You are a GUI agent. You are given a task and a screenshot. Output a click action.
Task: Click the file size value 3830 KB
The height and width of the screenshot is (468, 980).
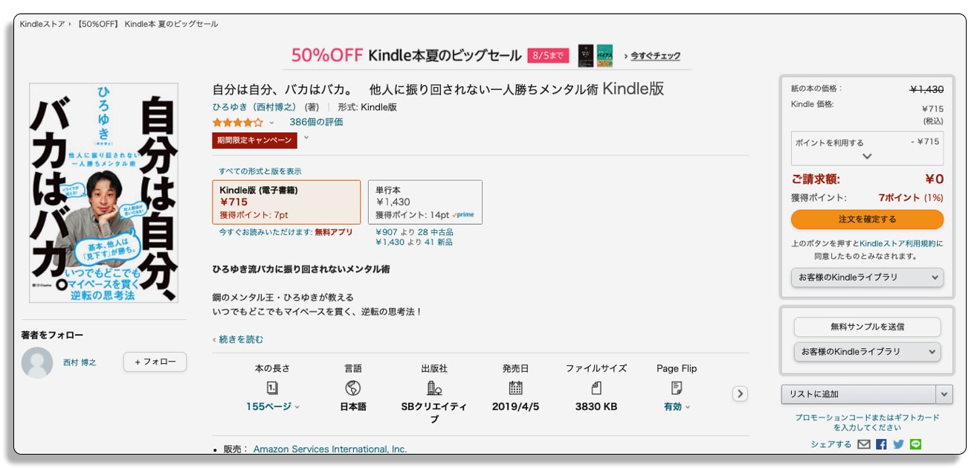click(x=596, y=407)
